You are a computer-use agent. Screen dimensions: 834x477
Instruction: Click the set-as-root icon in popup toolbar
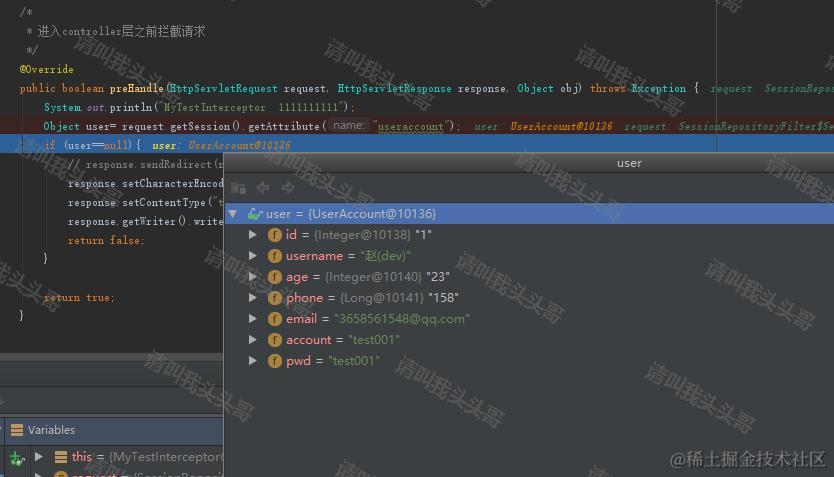pyautogui.click(x=238, y=188)
